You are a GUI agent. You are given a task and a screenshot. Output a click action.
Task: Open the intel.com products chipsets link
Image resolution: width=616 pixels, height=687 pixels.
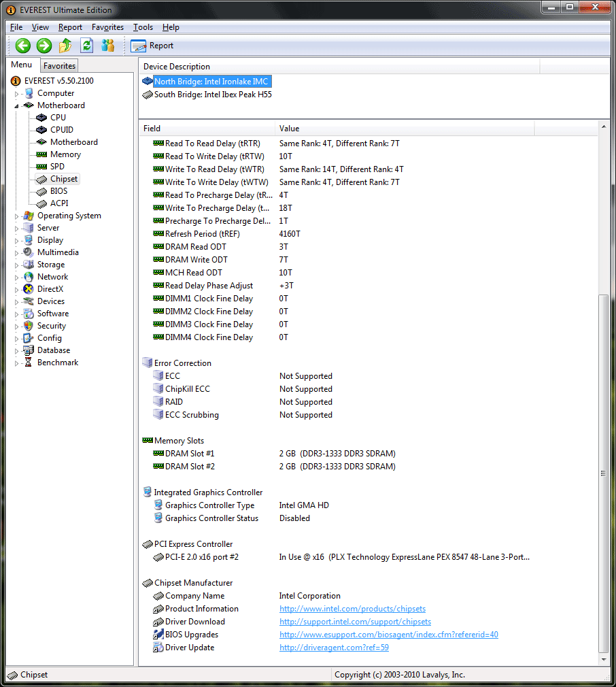[352, 609]
